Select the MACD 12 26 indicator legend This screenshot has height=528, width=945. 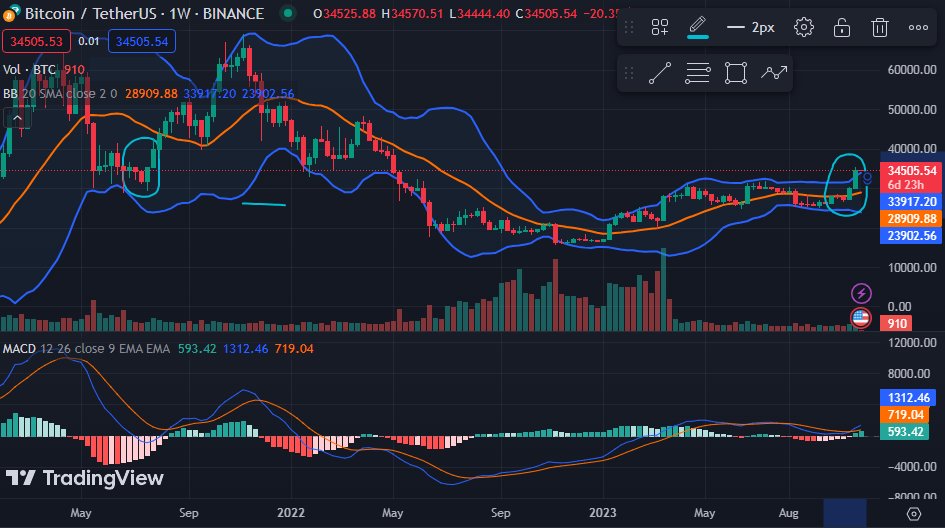[86, 348]
